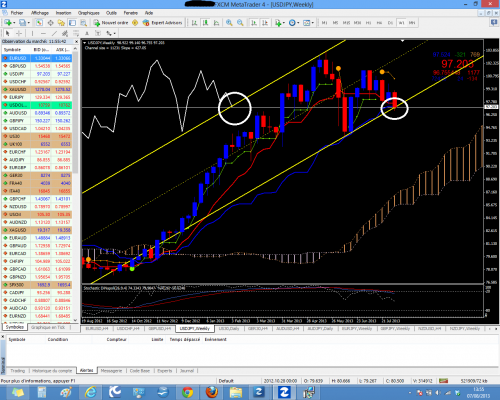Pick the trendline drawing tool
Viewport: 500px width, 400px height.
tap(54, 33)
